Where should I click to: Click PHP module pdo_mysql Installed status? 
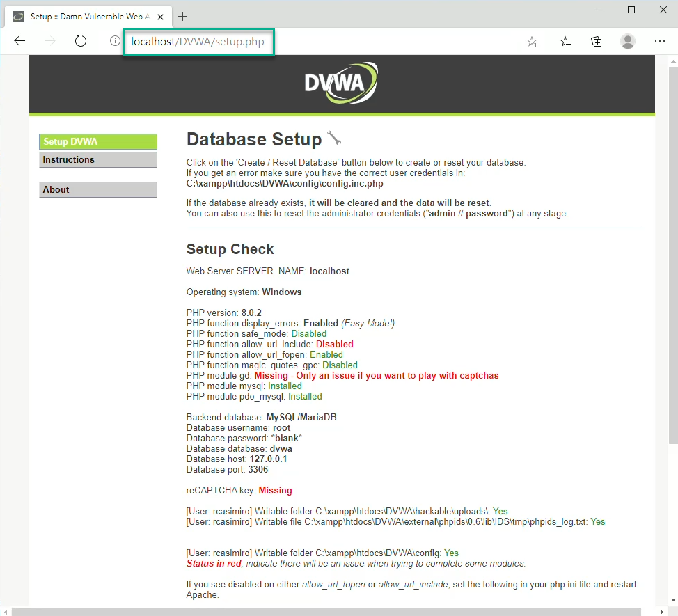[305, 396]
